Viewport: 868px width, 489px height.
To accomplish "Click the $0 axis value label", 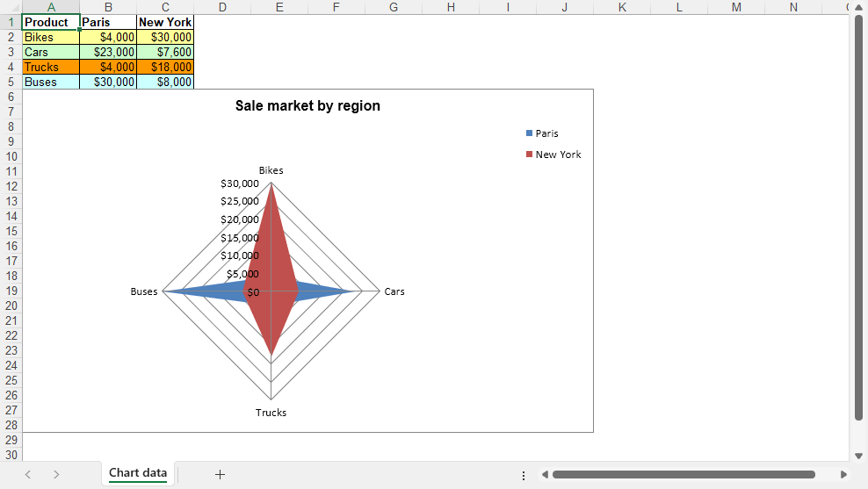I will (253, 292).
